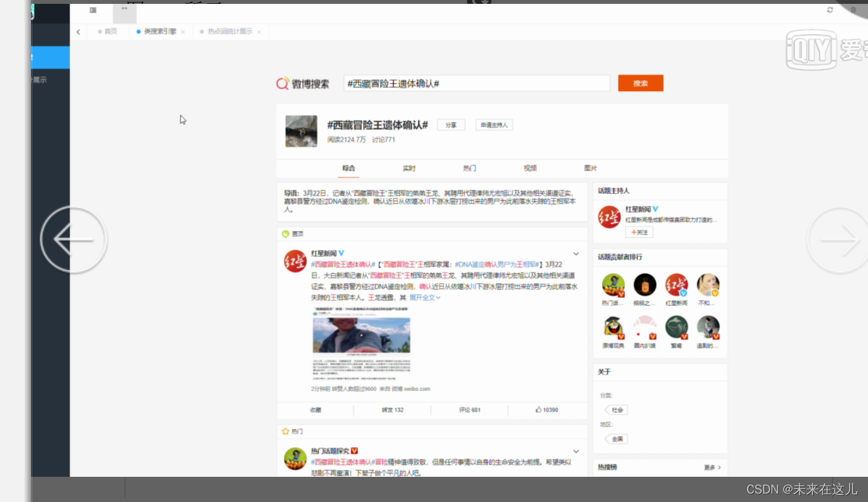Open contributor avatar 追剧的...

click(708, 327)
